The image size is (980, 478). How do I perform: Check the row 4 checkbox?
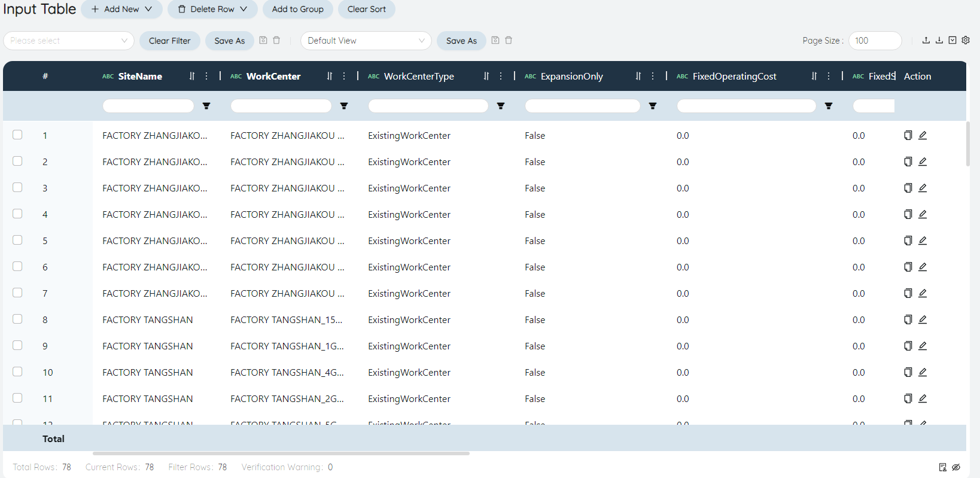(x=17, y=214)
